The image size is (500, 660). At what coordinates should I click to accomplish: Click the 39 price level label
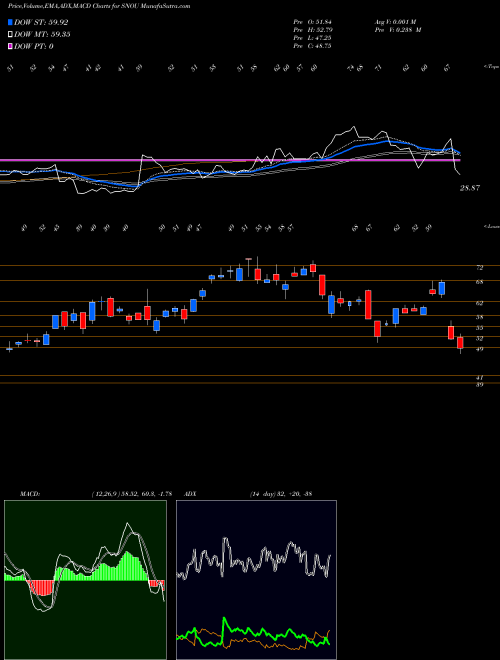479,385
